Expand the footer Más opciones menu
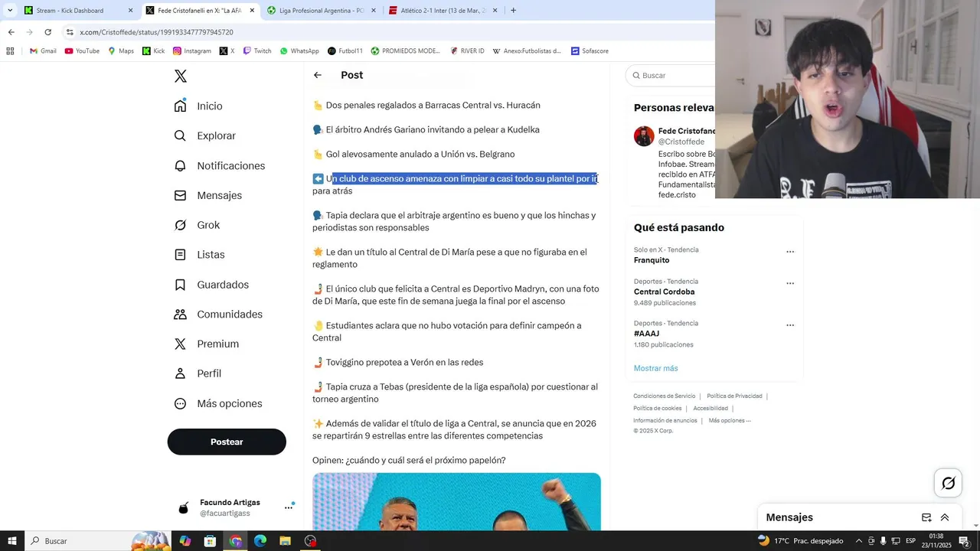The height and width of the screenshot is (551, 980). click(730, 420)
